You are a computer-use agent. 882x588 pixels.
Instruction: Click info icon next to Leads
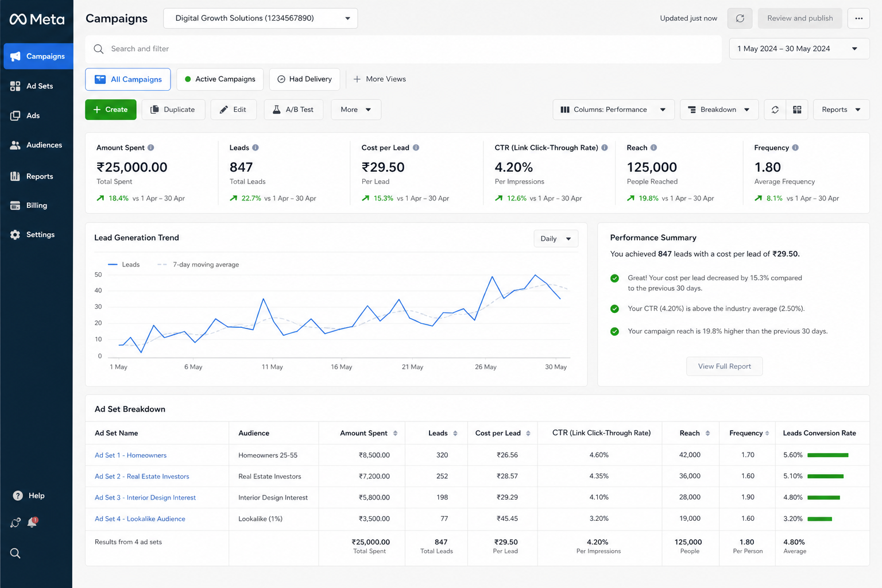(256, 148)
